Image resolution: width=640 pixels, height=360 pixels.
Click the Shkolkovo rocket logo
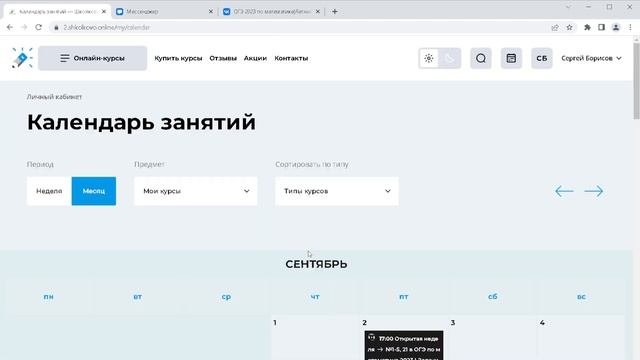click(x=22, y=58)
